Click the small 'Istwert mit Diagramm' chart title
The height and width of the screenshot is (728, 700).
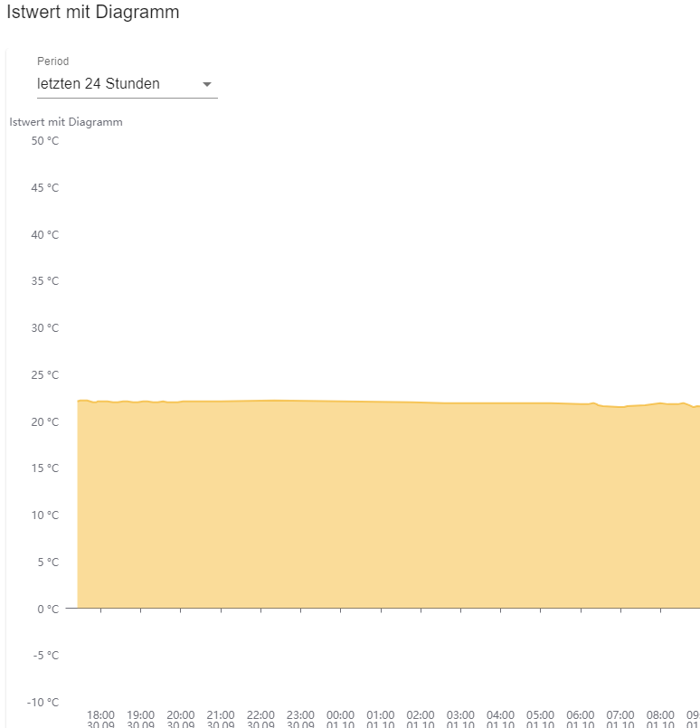[x=66, y=122]
